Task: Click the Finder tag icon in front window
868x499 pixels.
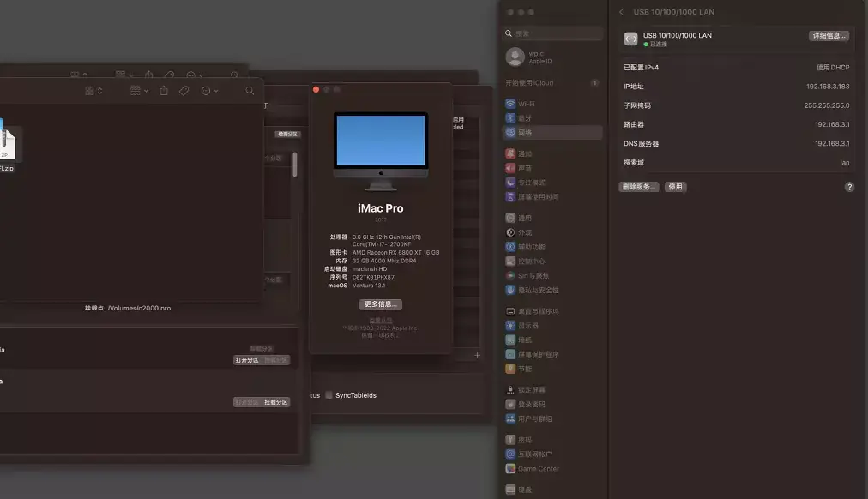Action: click(184, 91)
